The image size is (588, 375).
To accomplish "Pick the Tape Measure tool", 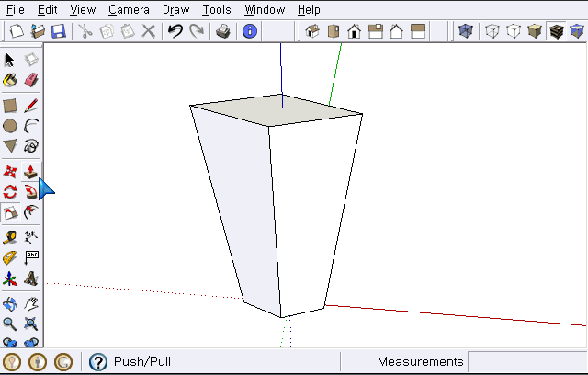I will [10, 237].
